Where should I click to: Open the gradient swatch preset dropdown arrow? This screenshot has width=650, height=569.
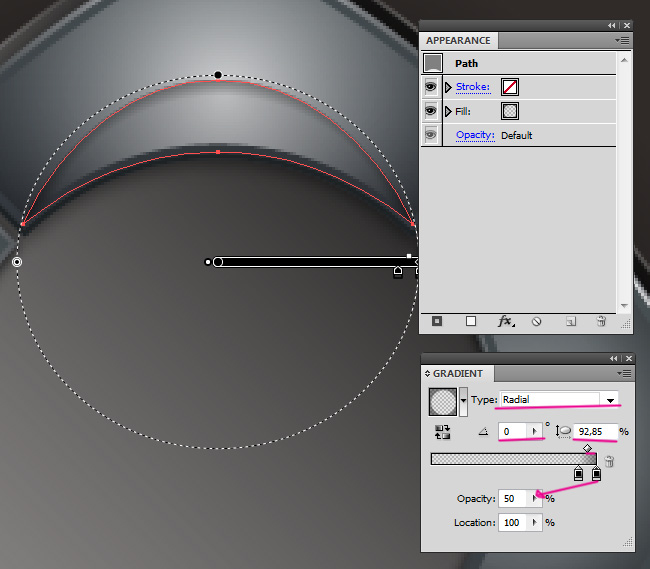(x=463, y=401)
